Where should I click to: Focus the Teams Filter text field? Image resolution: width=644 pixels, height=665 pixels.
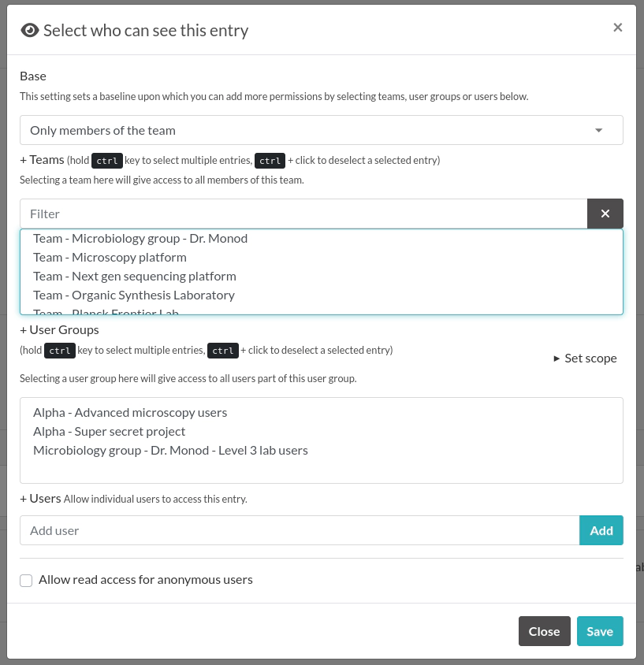[x=303, y=214]
